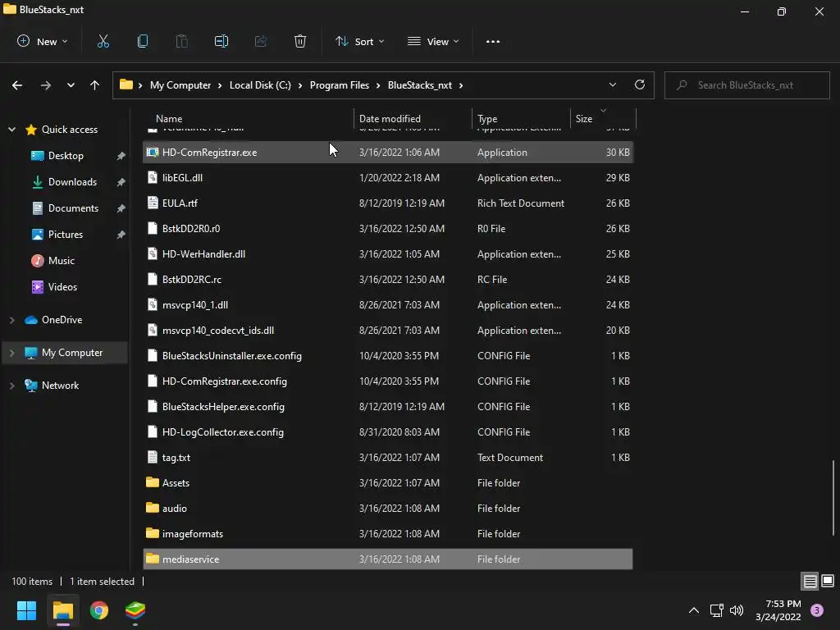840x630 pixels.
Task: Open notification center badge
Action: pos(817,610)
